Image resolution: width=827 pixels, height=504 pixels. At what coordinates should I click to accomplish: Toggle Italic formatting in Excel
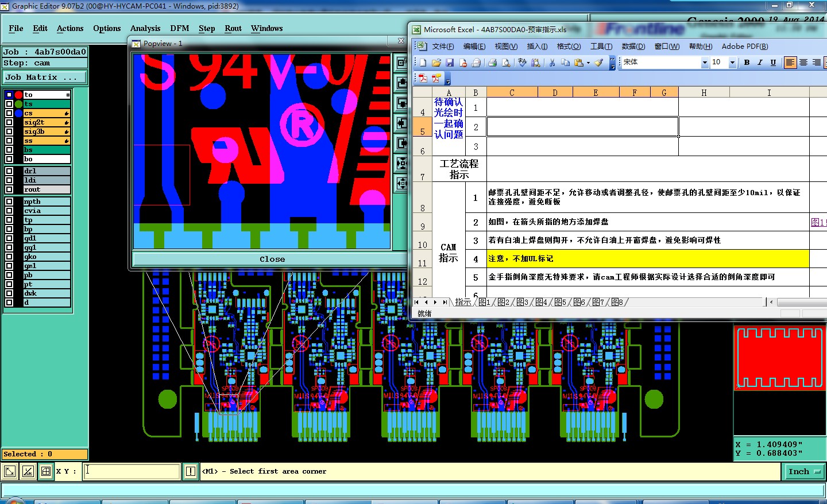[760, 63]
